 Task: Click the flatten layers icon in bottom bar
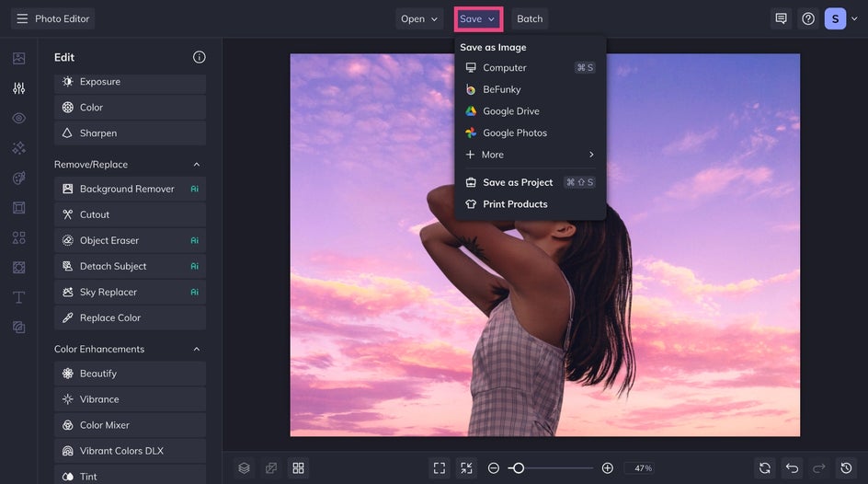pyautogui.click(x=271, y=468)
